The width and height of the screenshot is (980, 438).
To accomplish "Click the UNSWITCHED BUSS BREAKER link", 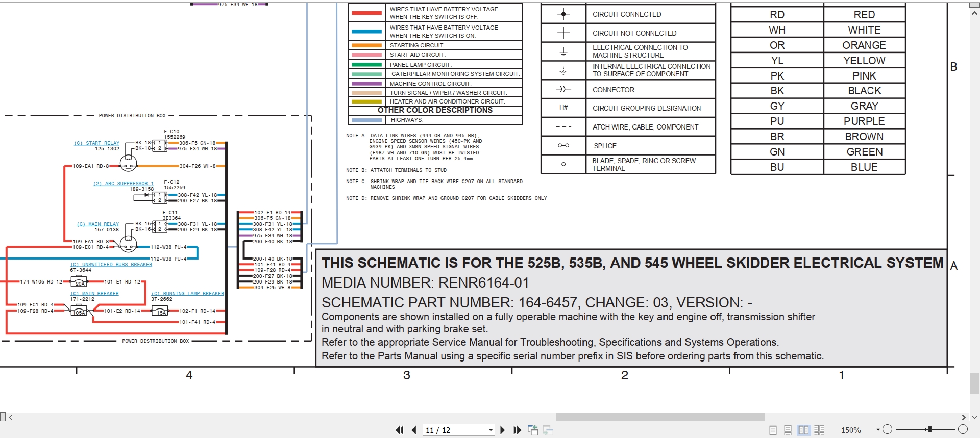I will pos(111,265).
